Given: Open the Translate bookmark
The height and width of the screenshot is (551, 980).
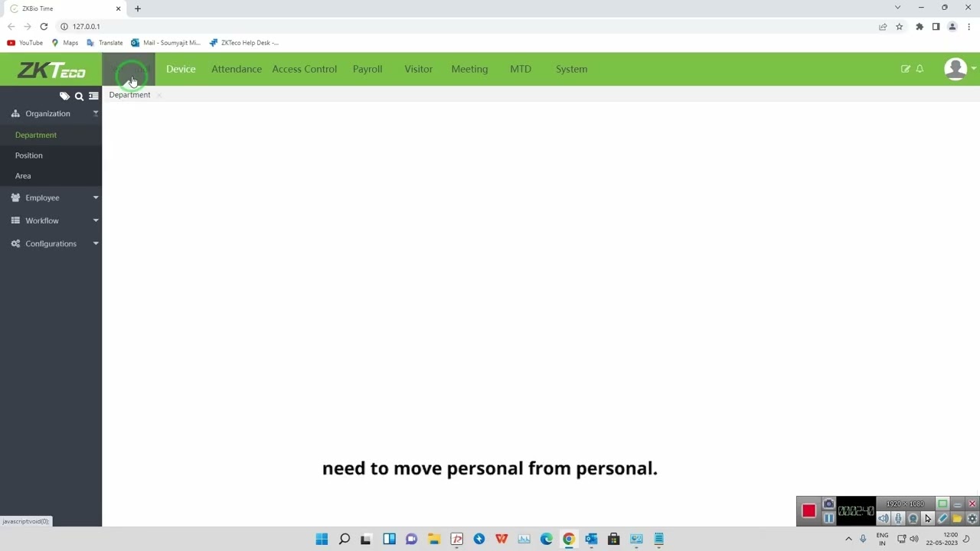Looking at the screenshot, I should [104, 43].
